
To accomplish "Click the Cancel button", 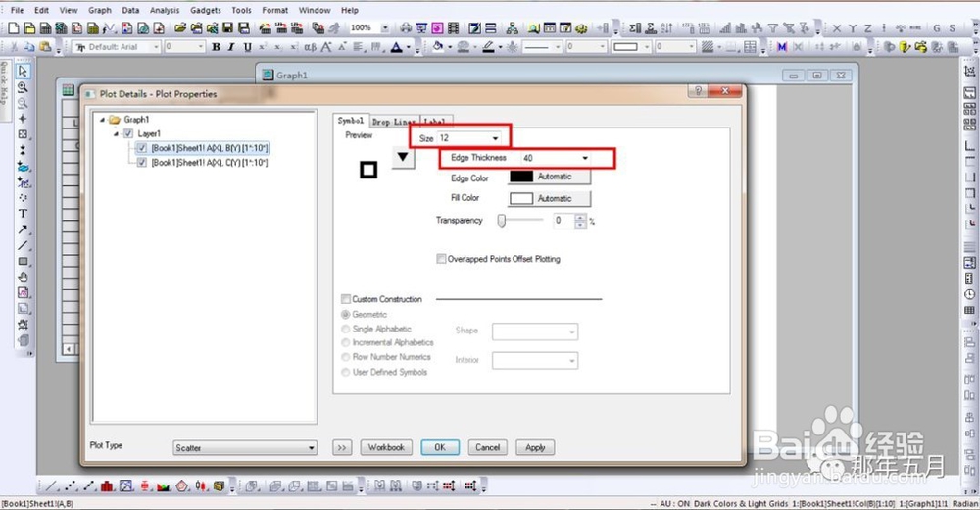I will 487,447.
